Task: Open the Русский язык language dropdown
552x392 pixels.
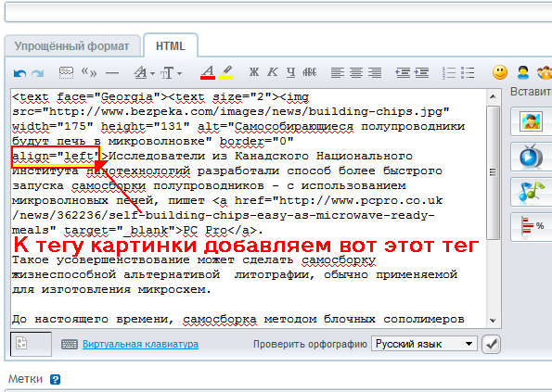Action: coord(424,344)
